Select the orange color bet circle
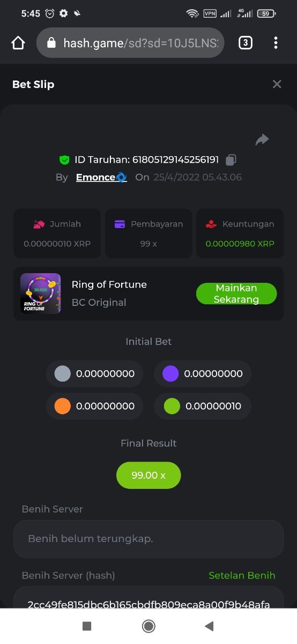The image size is (297, 644). coord(63,406)
